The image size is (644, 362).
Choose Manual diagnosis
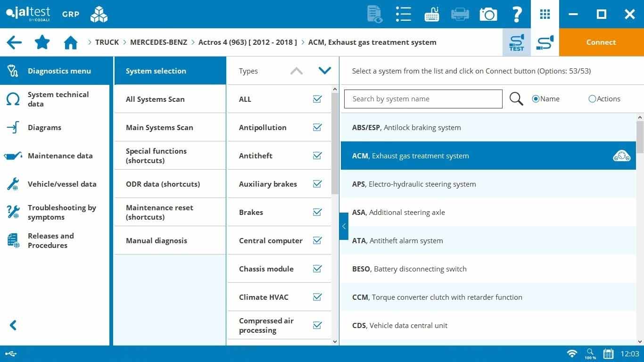click(x=170, y=240)
